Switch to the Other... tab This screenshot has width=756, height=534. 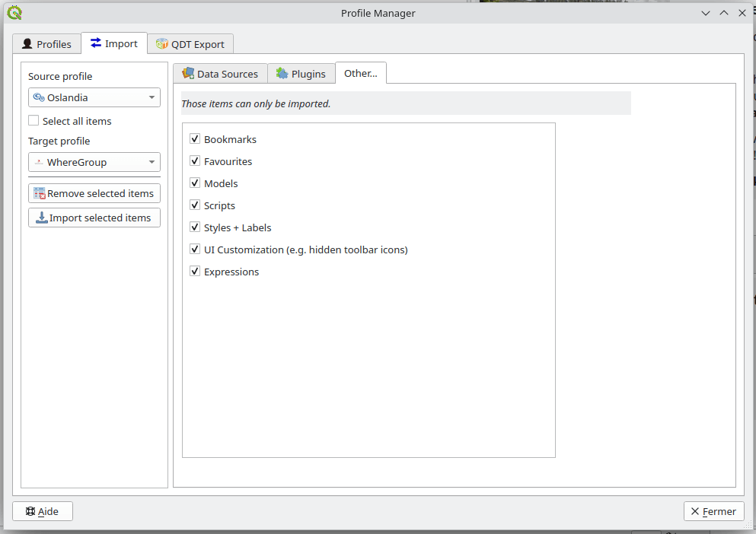pyautogui.click(x=360, y=72)
